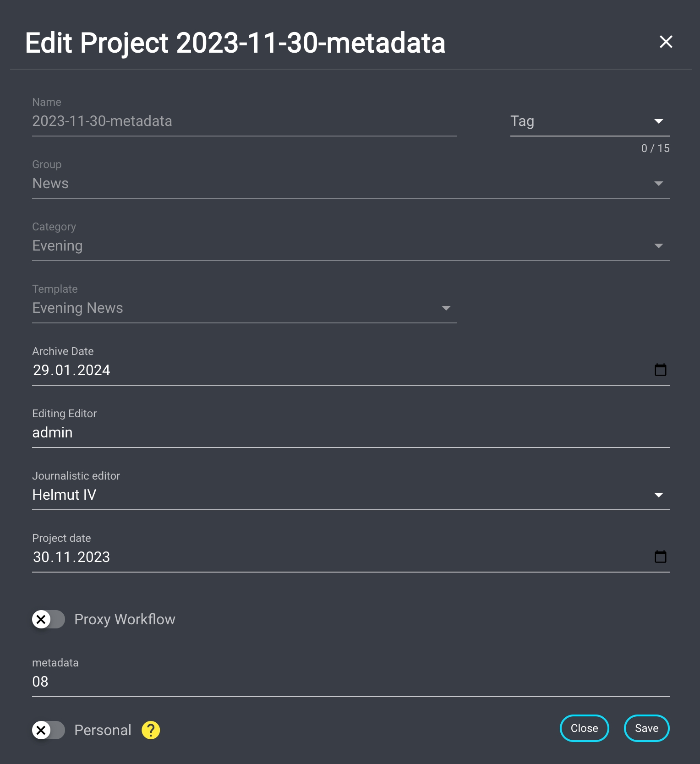This screenshot has height=764, width=700.
Task: Open the Archive Date calendar picker icon
Action: point(660,370)
